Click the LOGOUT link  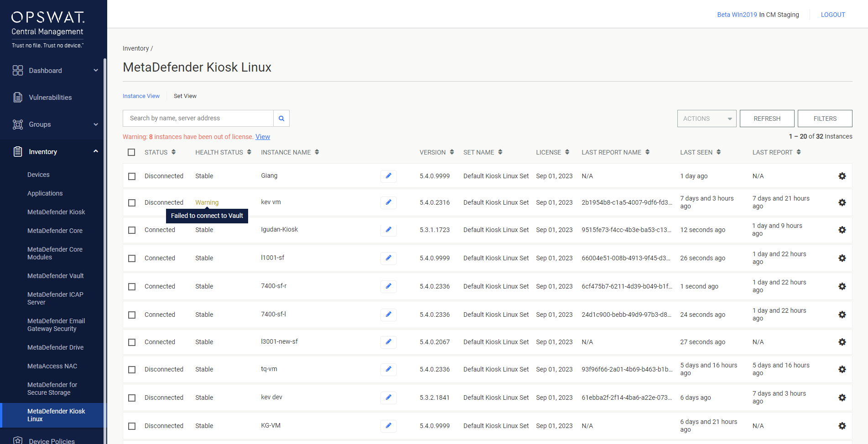pyautogui.click(x=833, y=15)
